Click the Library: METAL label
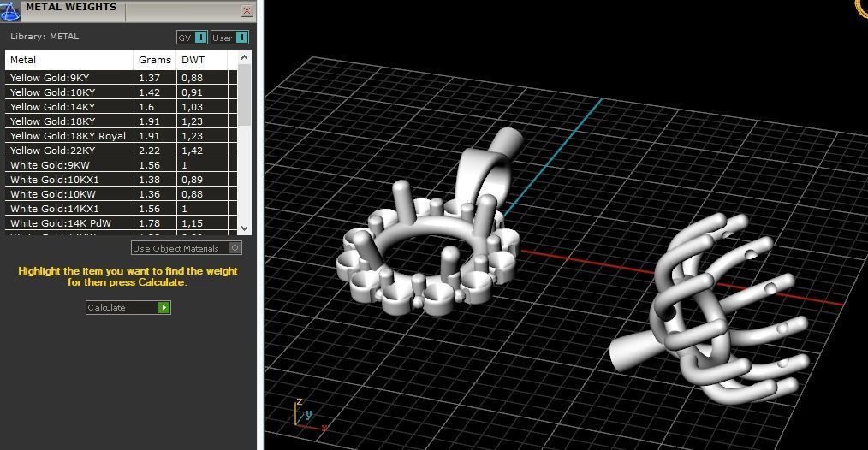The width and height of the screenshot is (868, 450). 45,37
